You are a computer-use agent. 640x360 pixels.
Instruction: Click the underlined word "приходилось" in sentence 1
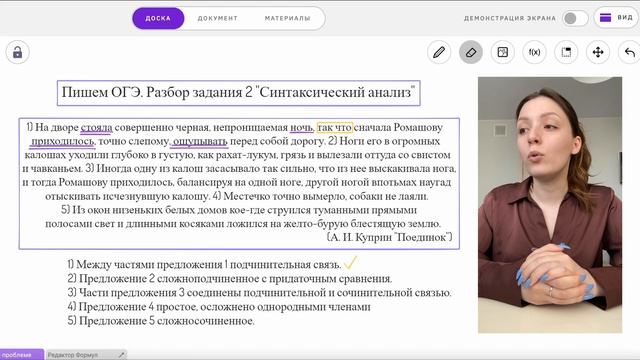[x=62, y=142]
